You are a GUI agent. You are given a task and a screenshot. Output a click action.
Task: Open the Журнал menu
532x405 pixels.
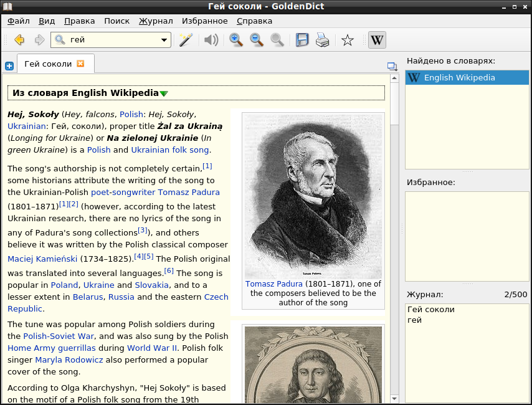pyautogui.click(x=156, y=21)
